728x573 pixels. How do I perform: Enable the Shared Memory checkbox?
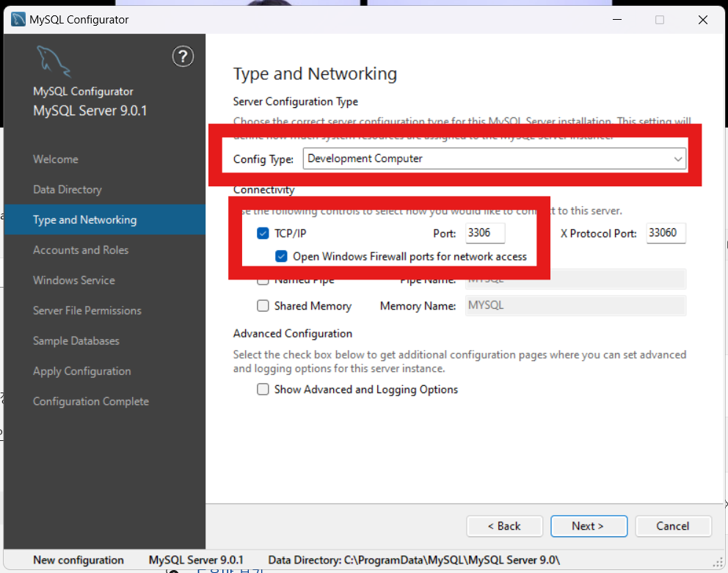(x=263, y=305)
